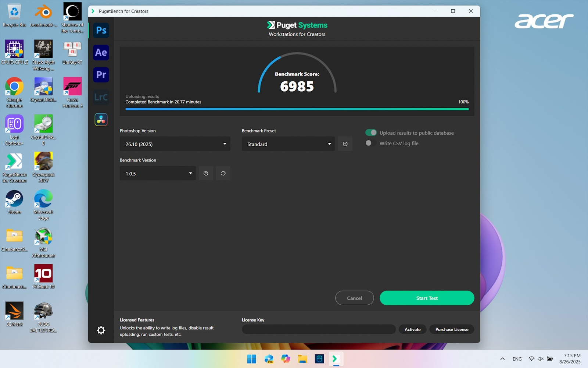This screenshot has height=368, width=588.
Task: Click the License Key input field
Action: click(319, 329)
